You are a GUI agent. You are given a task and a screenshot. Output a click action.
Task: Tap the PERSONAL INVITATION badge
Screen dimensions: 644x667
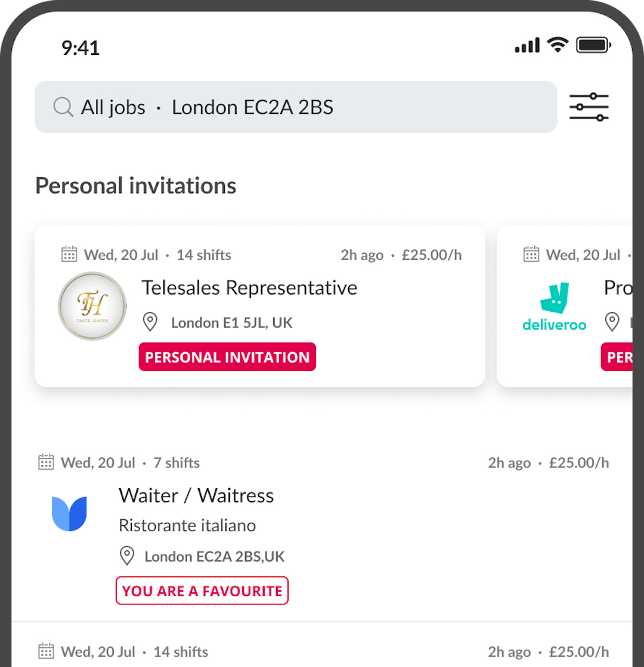[x=227, y=357]
